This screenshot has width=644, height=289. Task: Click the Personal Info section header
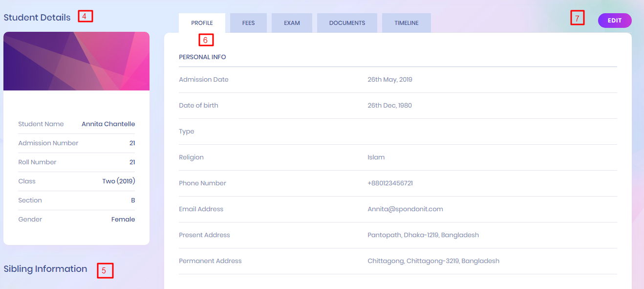click(x=202, y=57)
